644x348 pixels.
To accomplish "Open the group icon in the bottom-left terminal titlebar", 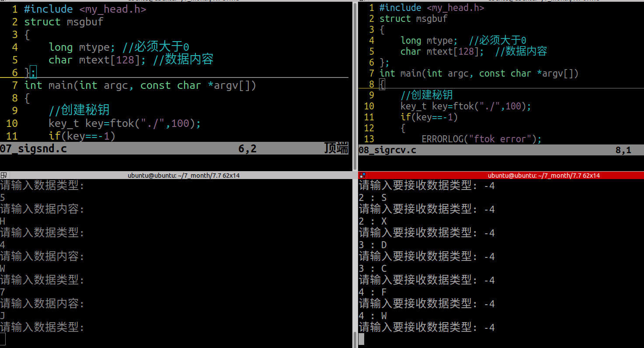I will tap(3, 176).
